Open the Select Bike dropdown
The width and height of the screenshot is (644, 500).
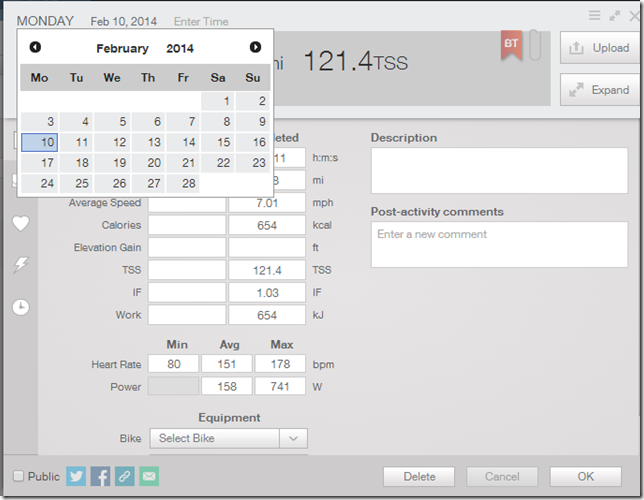(x=228, y=438)
